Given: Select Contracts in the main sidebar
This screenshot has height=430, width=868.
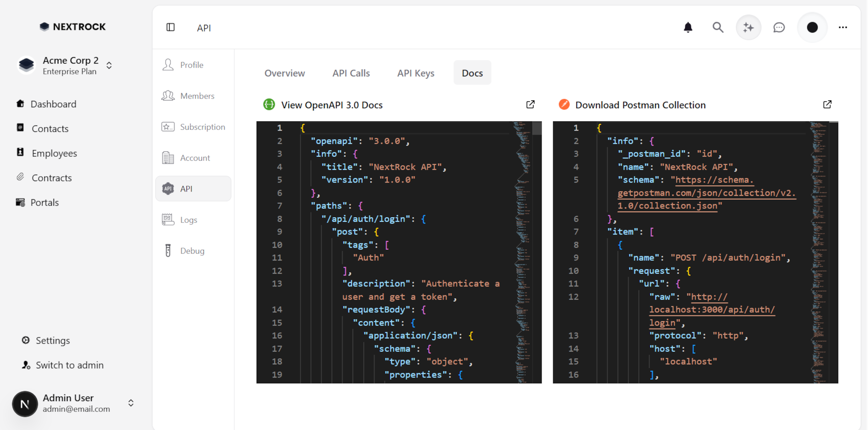Looking at the screenshot, I should tap(52, 177).
